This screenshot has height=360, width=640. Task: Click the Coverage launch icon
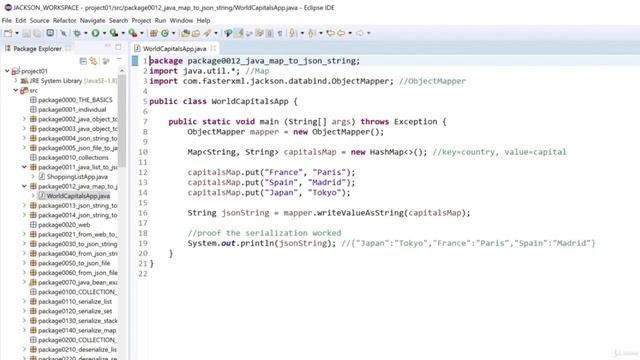(x=114, y=33)
